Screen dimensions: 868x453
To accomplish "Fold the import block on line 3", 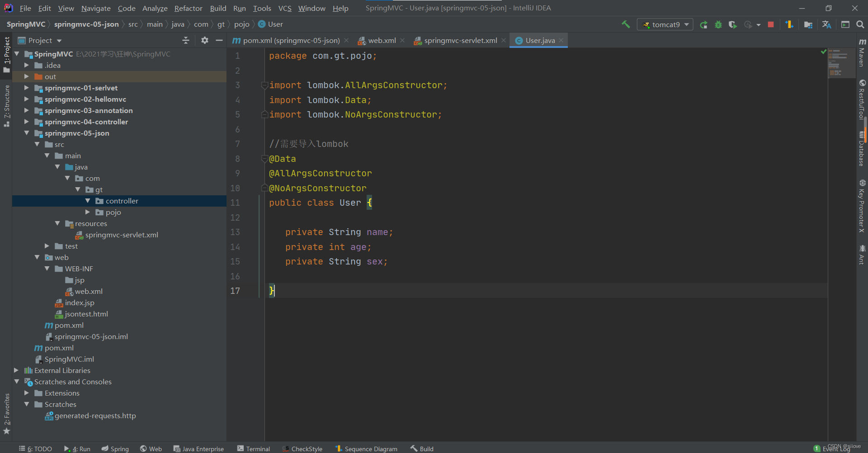I will point(264,85).
